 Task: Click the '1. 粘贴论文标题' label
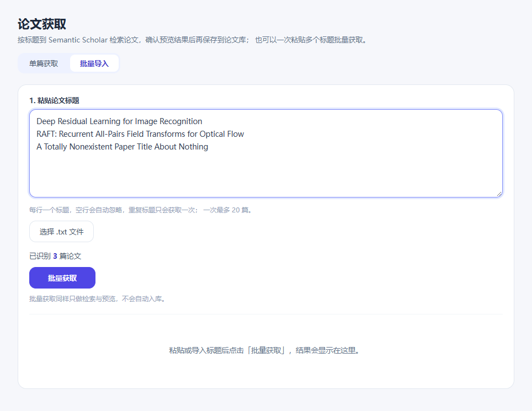[x=54, y=100]
